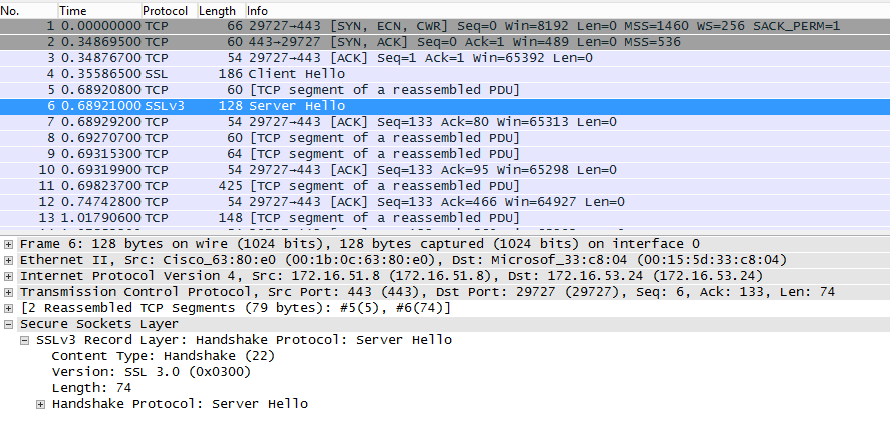The width and height of the screenshot is (890, 434).
Task: Expand the Frame 6 details row
Action: tap(9, 244)
